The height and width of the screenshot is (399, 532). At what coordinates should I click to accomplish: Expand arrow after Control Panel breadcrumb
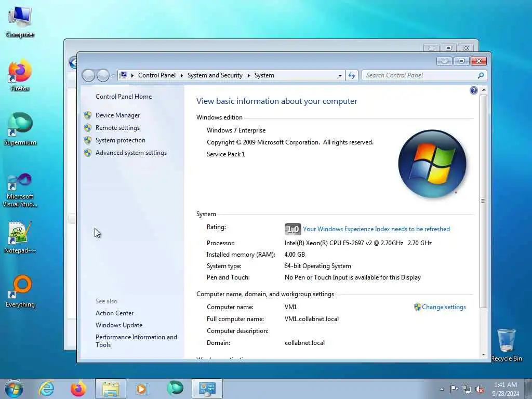click(x=181, y=75)
